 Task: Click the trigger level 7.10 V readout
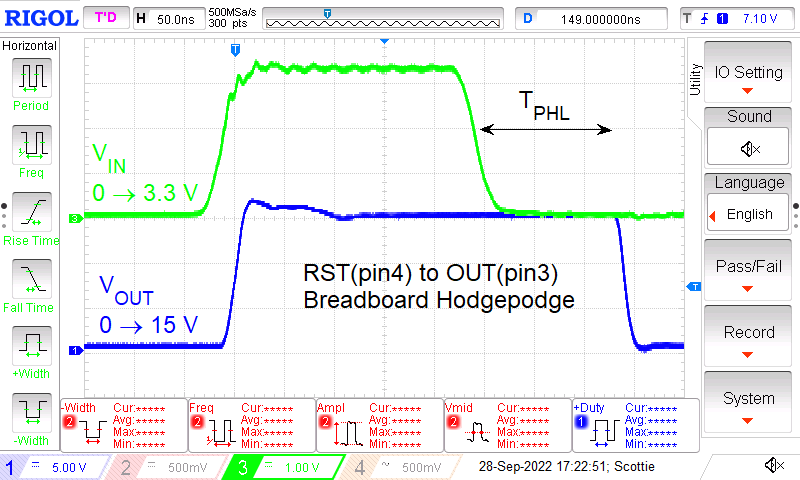pyautogui.click(x=760, y=19)
